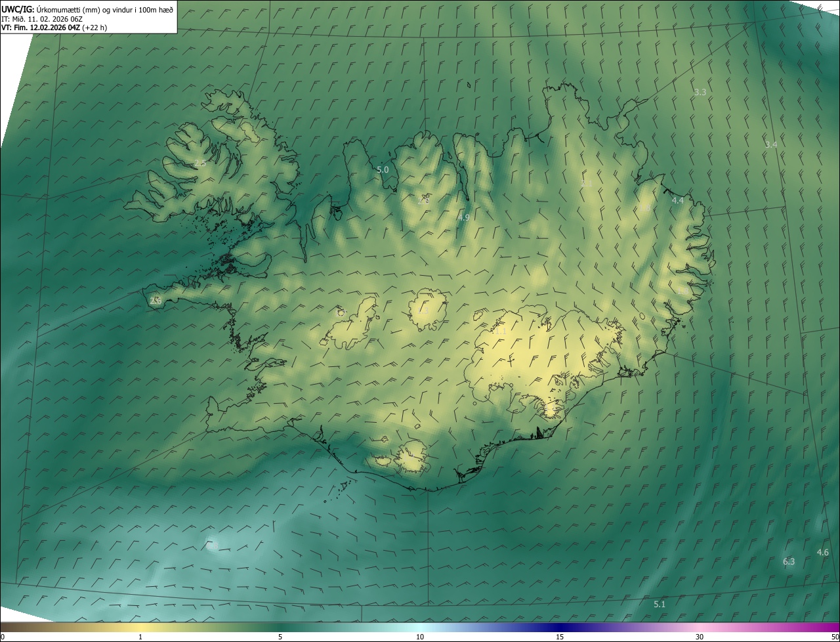Click the 1.1 label on Vatnajökull glacier
The image size is (840, 642).
coord(500,332)
